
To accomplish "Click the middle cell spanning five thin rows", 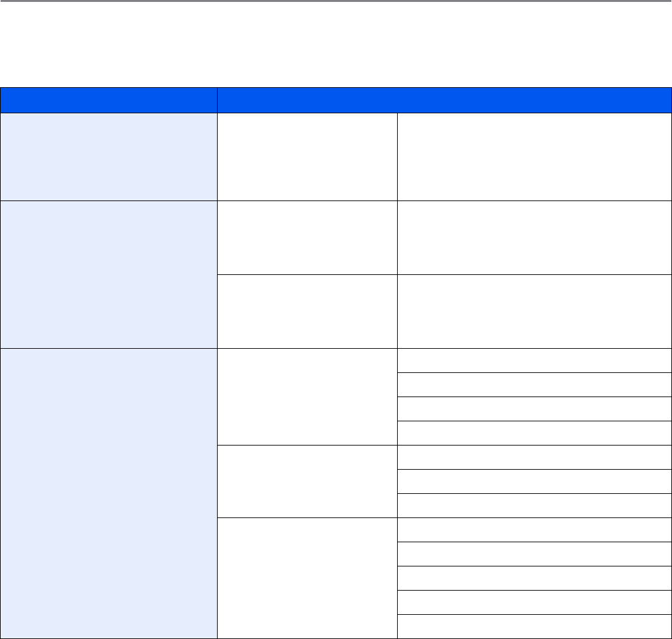I will 306,578.
